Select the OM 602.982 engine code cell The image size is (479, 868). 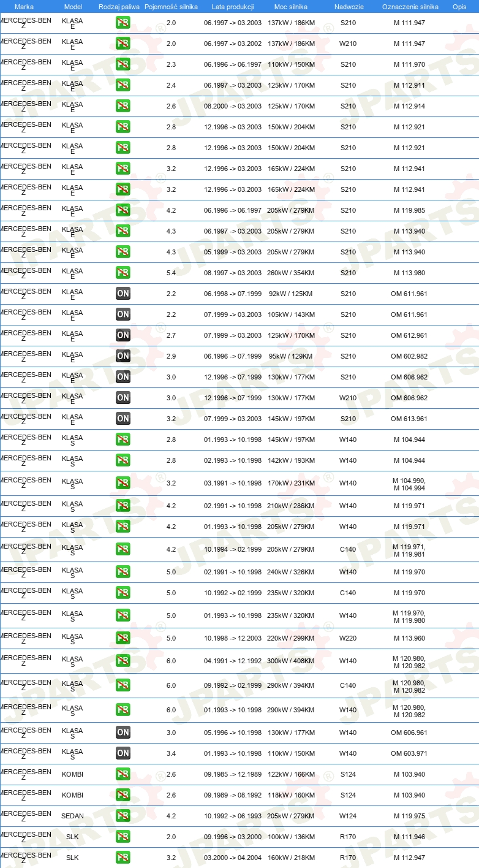[409, 356]
